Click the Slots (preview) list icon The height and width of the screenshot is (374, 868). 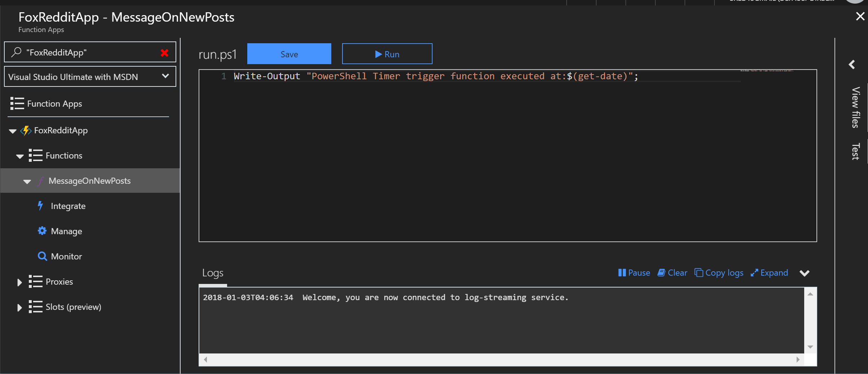click(35, 307)
